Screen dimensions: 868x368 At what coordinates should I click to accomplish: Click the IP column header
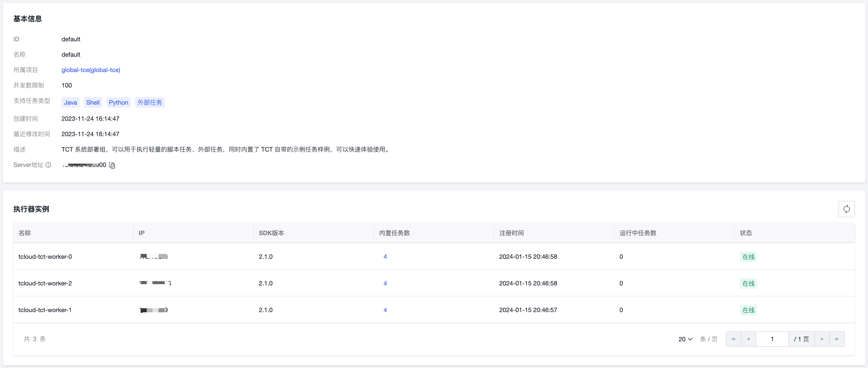142,233
